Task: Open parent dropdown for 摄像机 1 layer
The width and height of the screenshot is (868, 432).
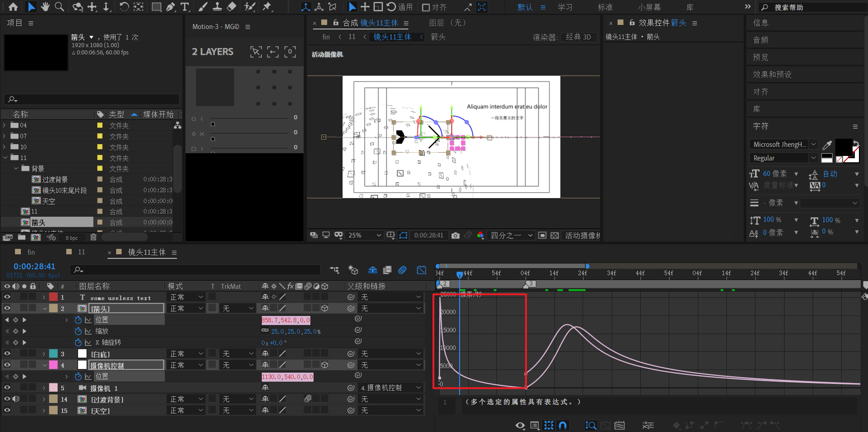Action: tap(392, 388)
